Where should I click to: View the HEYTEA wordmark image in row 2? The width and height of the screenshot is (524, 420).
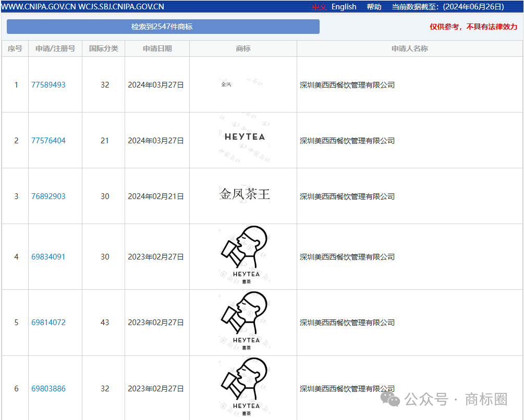coord(245,137)
